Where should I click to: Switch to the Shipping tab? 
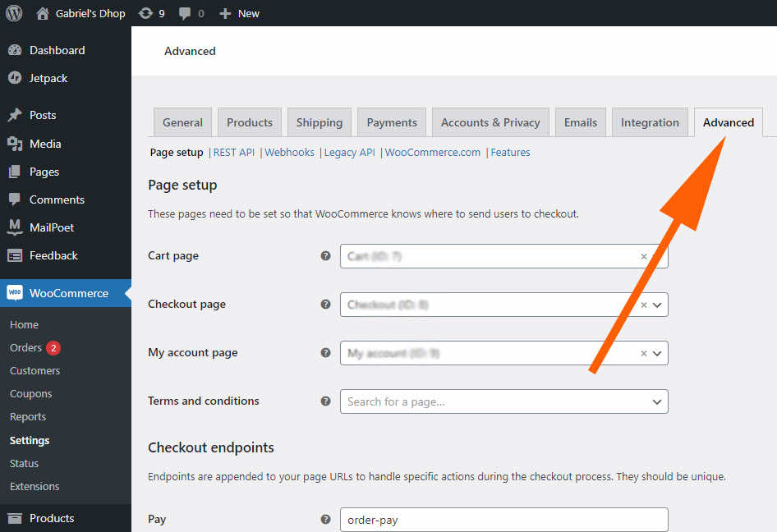320,122
